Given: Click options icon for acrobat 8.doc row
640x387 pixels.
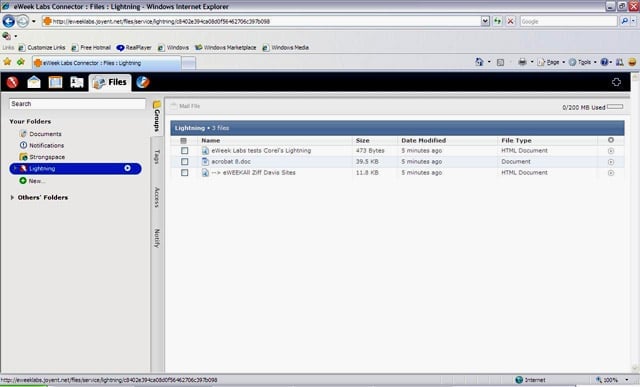Looking at the screenshot, I should 611,162.
